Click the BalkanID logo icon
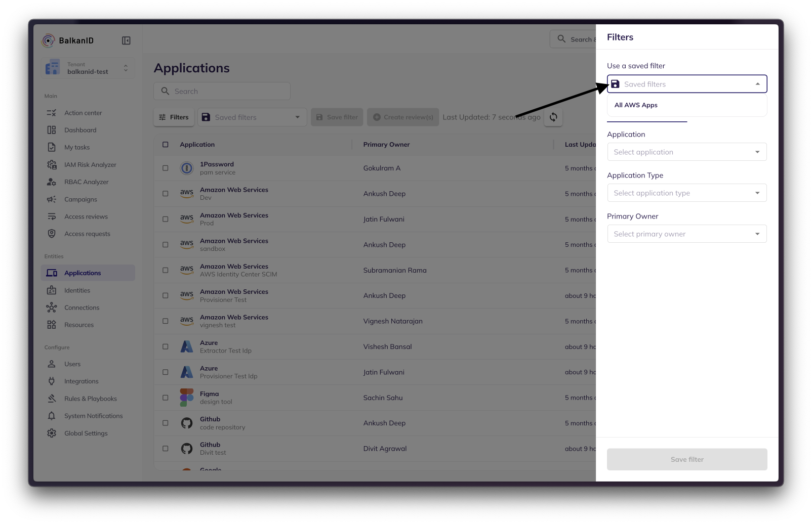 [x=48, y=40]
